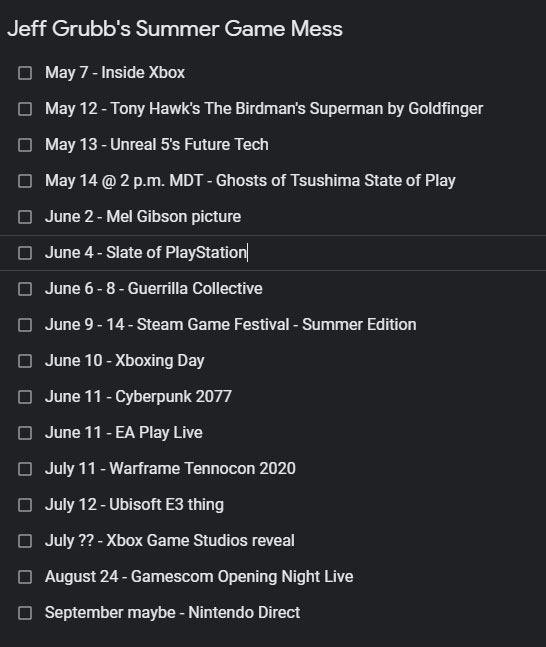Screen dimensions: 546x647
Task: Check the EA Play Live checkbox
Action: (x=25, y=433)
